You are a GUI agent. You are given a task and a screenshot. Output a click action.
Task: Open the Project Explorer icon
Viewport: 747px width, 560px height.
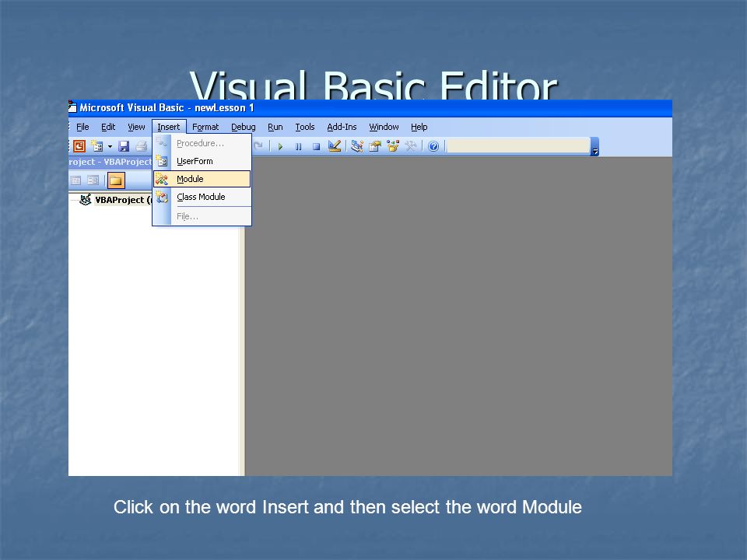(x=357, y=146)
